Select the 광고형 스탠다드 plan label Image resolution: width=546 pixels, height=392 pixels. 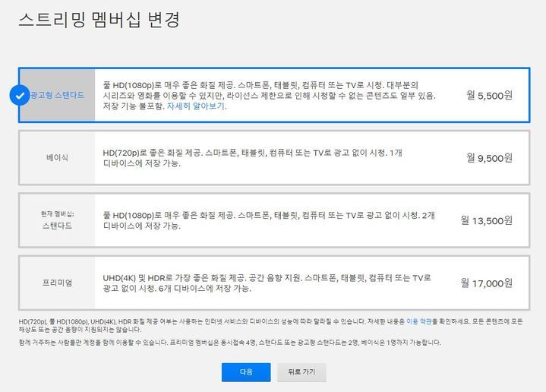tap(58, 95)
